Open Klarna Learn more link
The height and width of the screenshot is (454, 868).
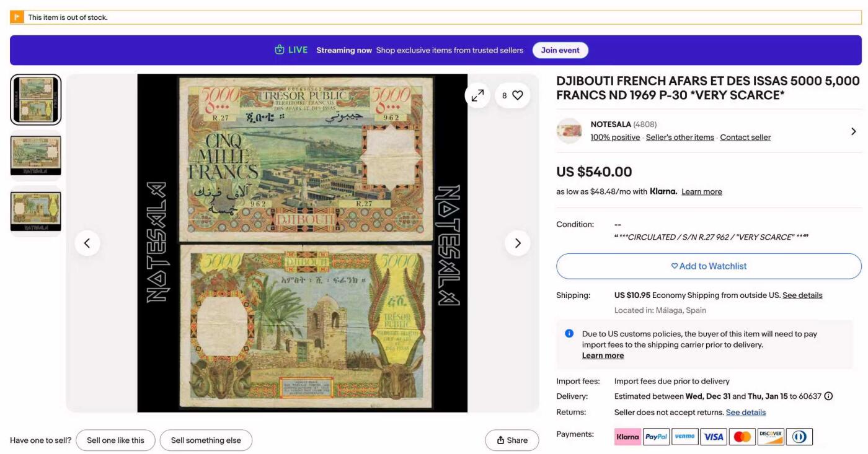coord(702,191)
